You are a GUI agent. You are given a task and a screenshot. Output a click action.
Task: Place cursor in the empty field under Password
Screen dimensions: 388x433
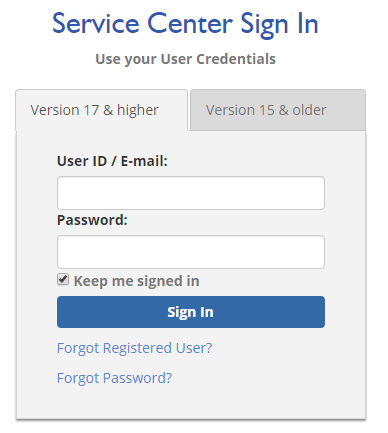pyautogui.click(x=191, y=252)
